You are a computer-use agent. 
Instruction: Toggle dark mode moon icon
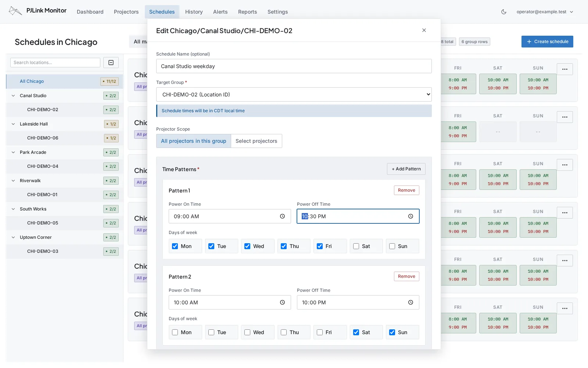click(x=504, y=12)
